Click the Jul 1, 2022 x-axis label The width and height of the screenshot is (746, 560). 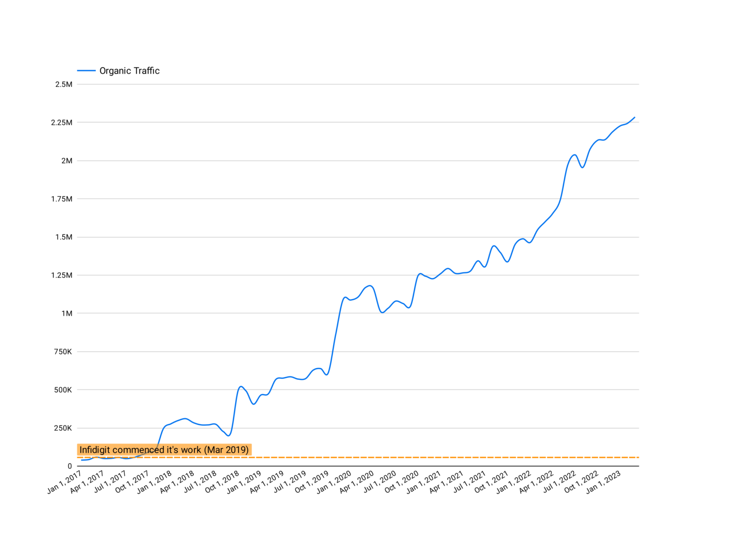(x=559, y=482)
